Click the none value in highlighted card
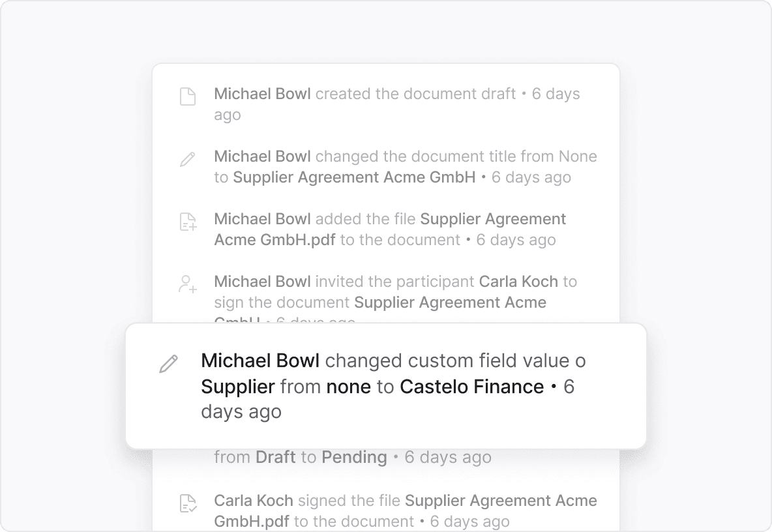The height and width of the screenshot is (532, 772). (x=349, y=387)
